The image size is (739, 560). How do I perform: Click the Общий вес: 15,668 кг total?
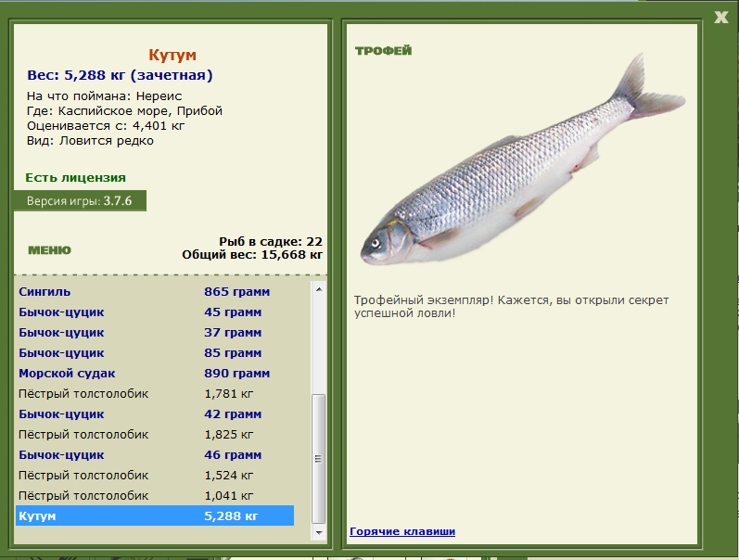tap(252, 255)
